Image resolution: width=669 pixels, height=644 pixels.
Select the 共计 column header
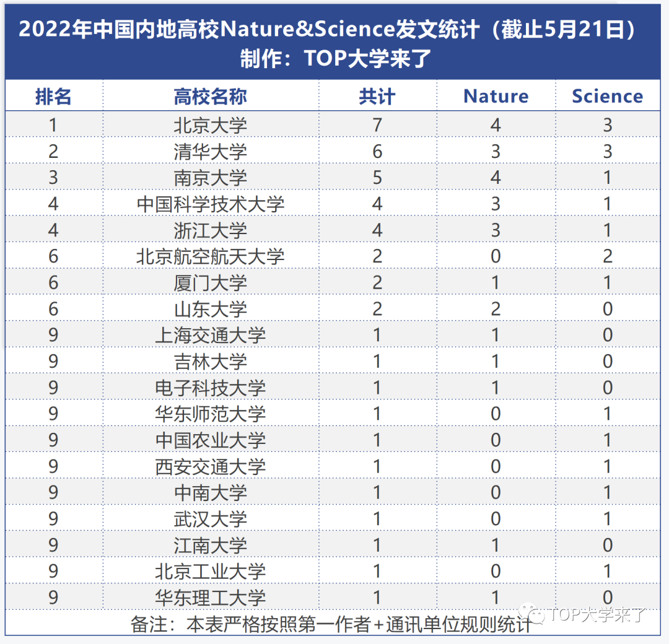tap(377, 97)
